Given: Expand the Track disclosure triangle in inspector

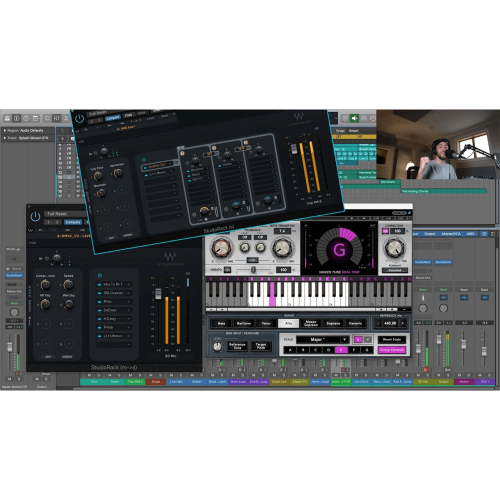Looking at the screenshot, I should [5, 138].
